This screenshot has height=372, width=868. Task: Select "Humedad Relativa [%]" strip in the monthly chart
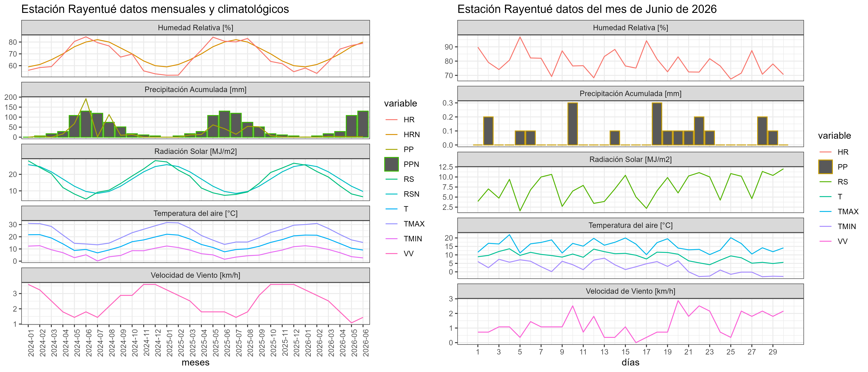(195, 28)
